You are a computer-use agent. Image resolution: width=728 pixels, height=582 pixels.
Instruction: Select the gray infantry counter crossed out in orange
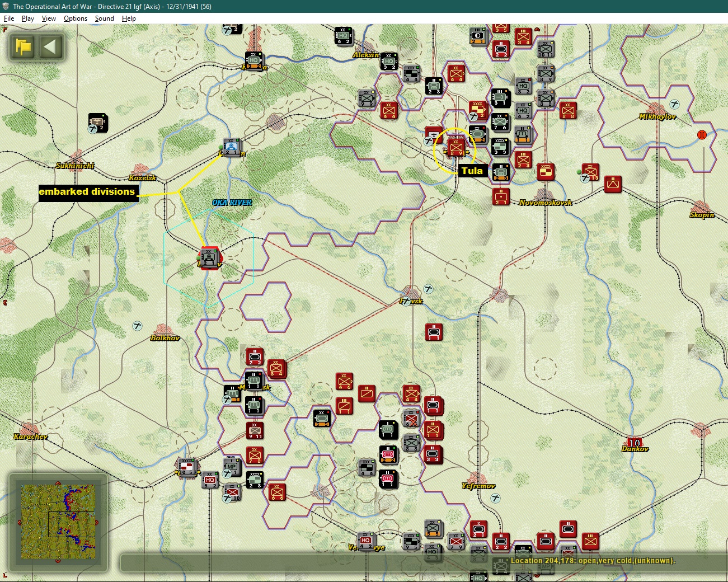(x=411, y=417)
